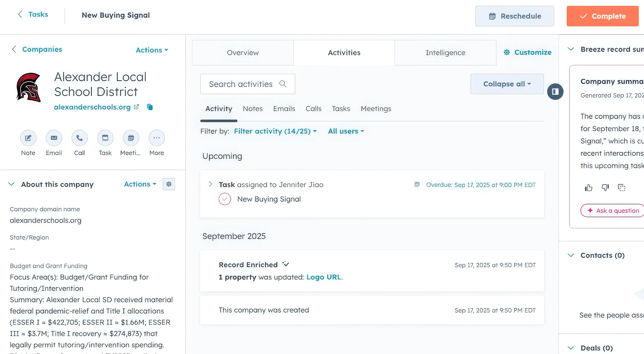Click the thumbs down feedback icon
Viewport: 644px width, 354px height.
click(605, 187)
